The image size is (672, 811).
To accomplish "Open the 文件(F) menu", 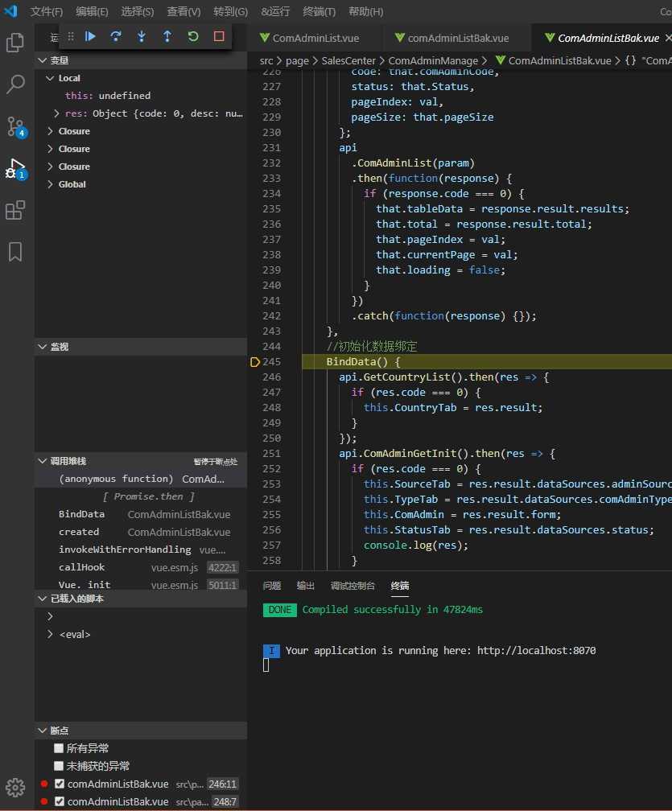I will pos(46,11).
